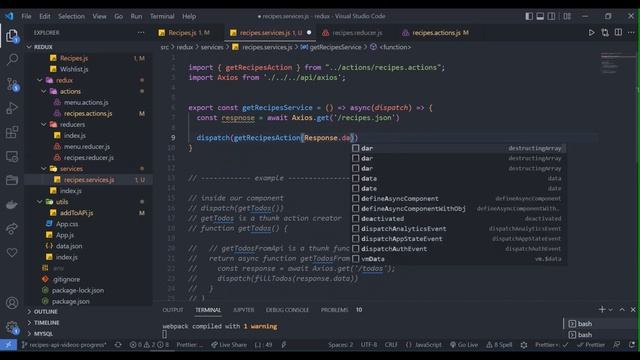This screenshot has height=360, width=640.
Task: Split the editor to the right
Action: pos(618,32)
